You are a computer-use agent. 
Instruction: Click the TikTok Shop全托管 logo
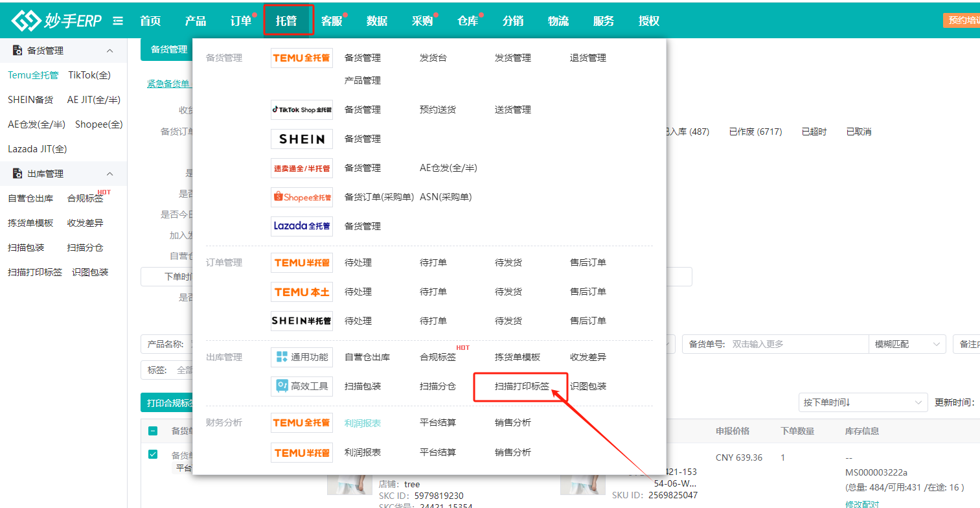click(302, 110)
